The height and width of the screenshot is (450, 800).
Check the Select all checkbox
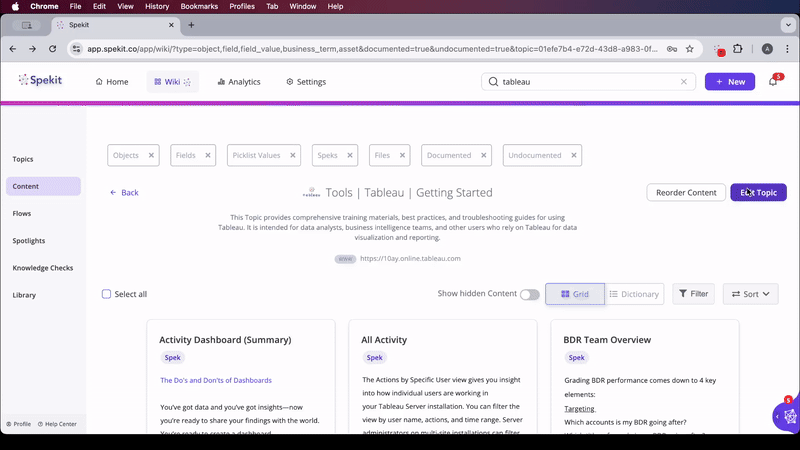pos(106,294)
